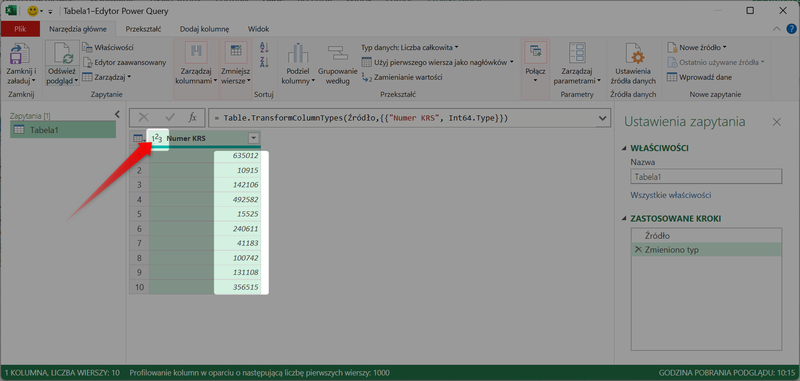Click the Połącz icon
The width and height of the screenshot is (800, 381).
pyautogui.click(x=535, y=52)
